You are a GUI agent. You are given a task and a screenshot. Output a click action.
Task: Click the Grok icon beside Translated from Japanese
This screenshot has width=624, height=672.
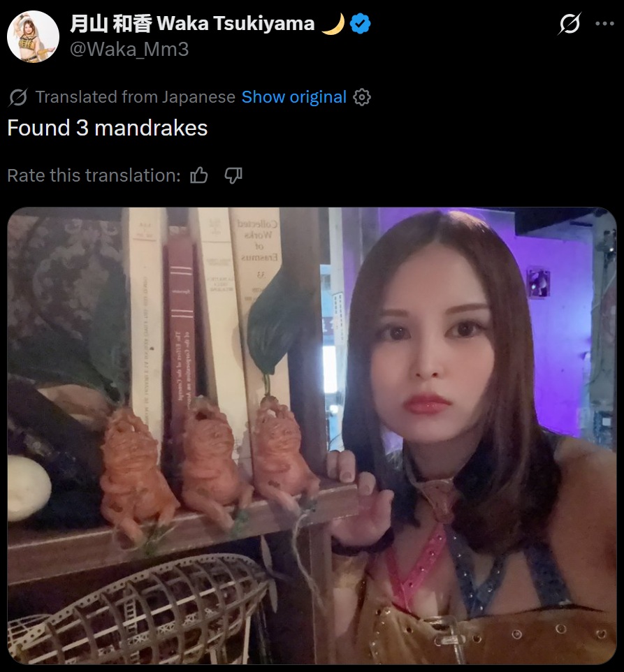[x=18, y=97]
